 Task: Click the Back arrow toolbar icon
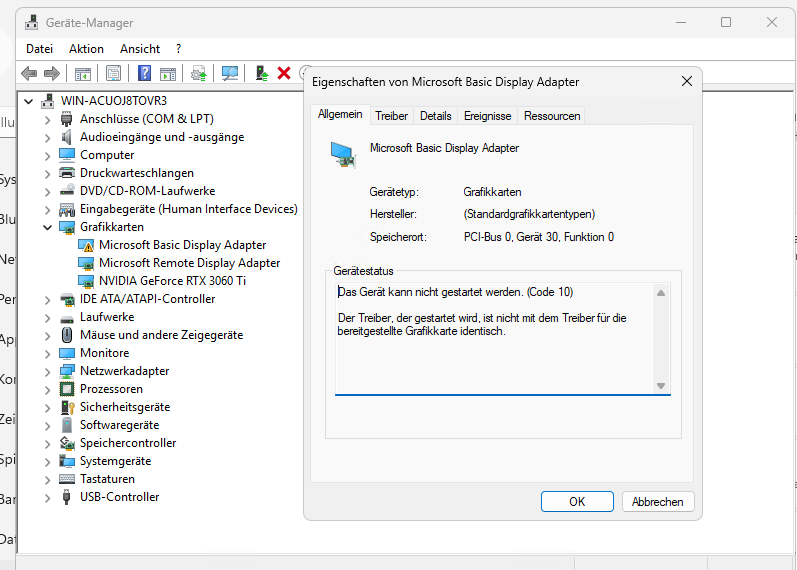click(x=29, y=74)
